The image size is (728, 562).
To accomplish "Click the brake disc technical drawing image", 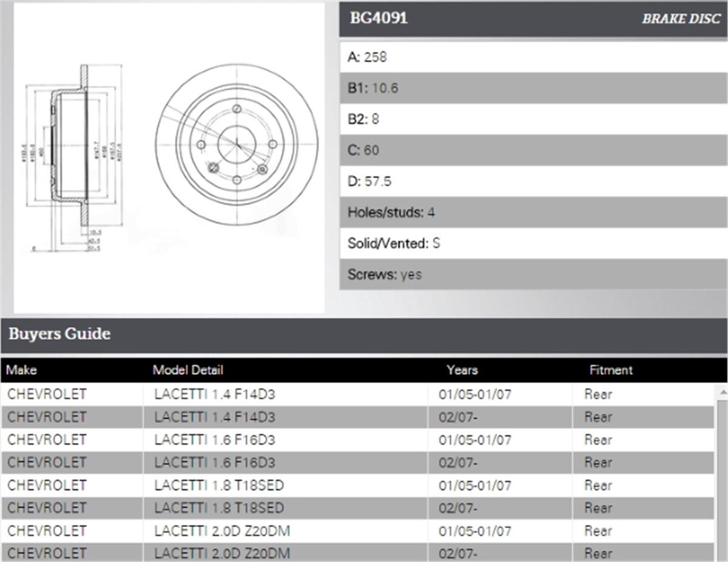I will coord(169,158).
